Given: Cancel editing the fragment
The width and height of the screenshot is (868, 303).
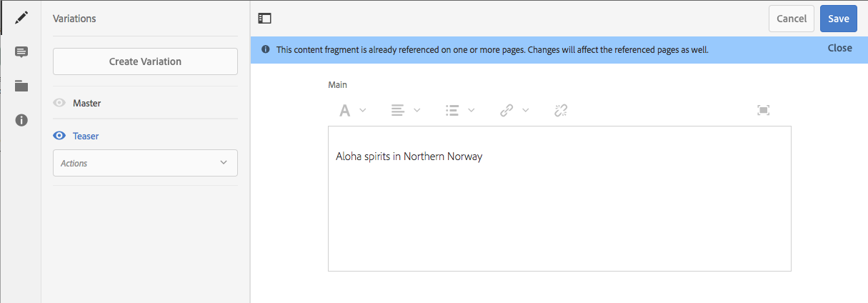Looking at the screenshot, I should pyautogui.click(x=791, y=19).
